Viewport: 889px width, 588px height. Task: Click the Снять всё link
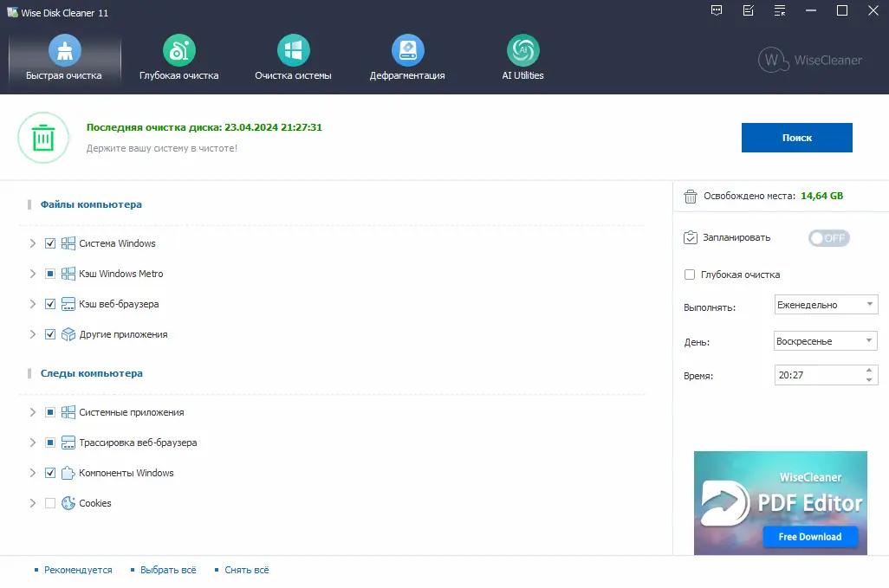(247, 570)
